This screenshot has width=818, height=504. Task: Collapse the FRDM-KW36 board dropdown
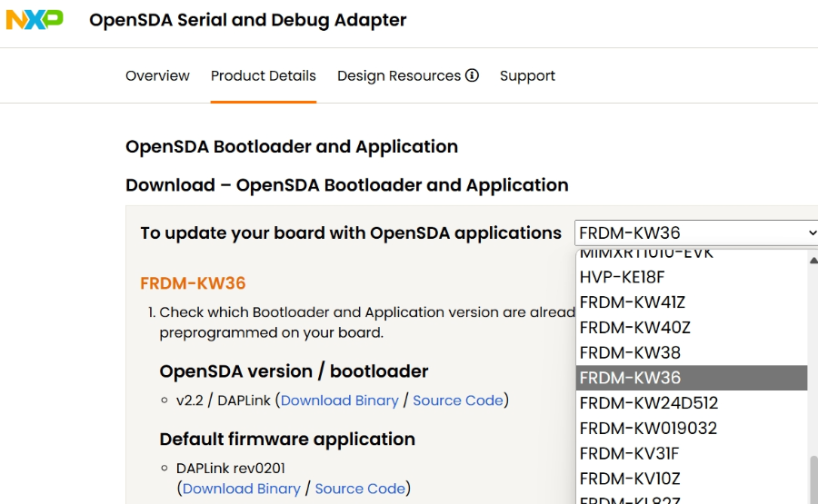point(696,233)
